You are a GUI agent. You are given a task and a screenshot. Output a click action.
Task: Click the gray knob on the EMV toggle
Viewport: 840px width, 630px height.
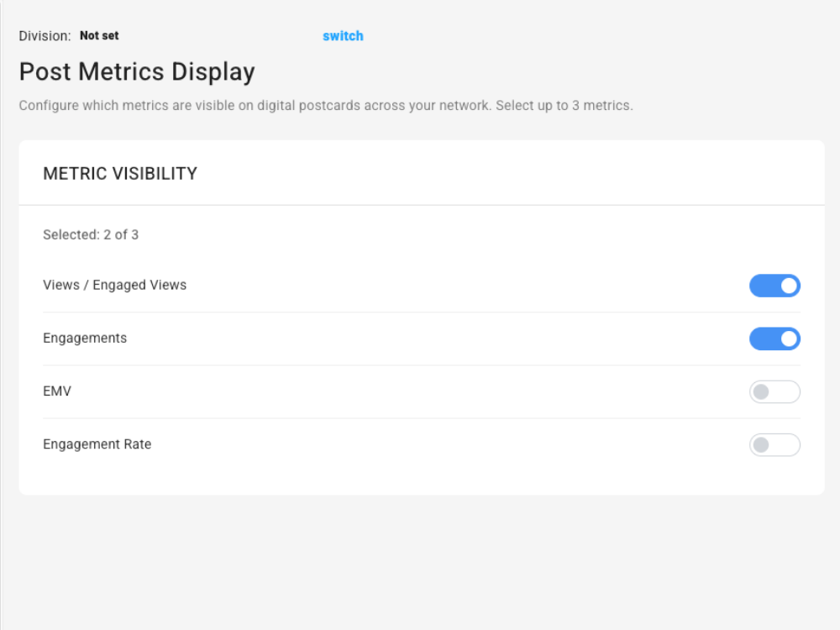761,392
